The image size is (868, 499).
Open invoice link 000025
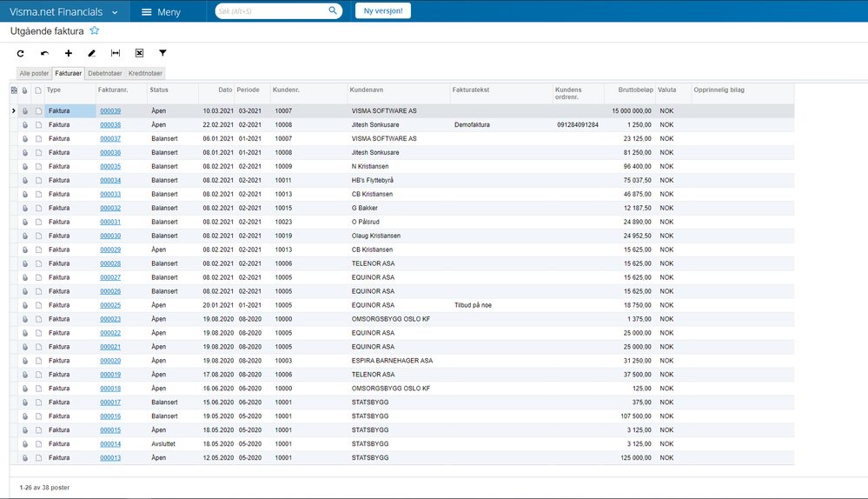[x=110, y=305]
